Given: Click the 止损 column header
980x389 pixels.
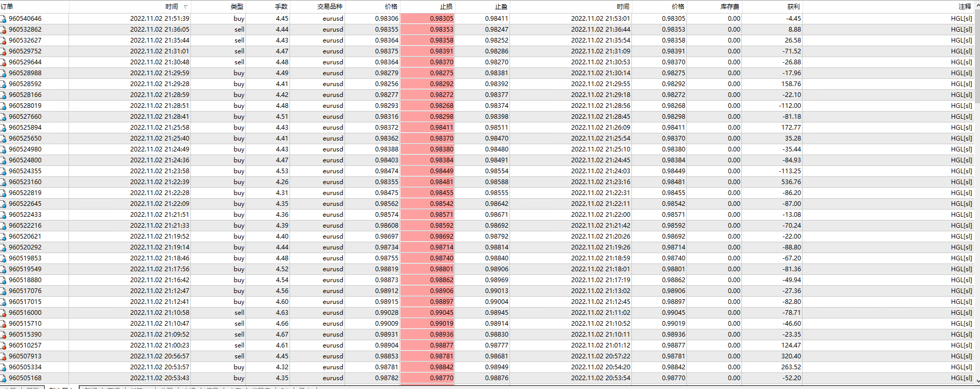Looking at the screenshot, I should click(427, 7).
